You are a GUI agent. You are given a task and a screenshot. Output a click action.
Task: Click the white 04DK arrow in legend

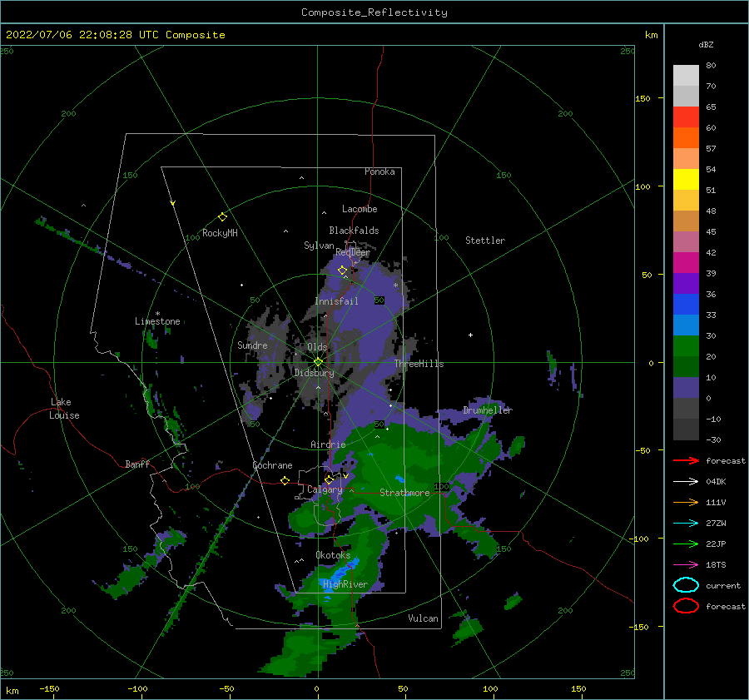(686, 481)
